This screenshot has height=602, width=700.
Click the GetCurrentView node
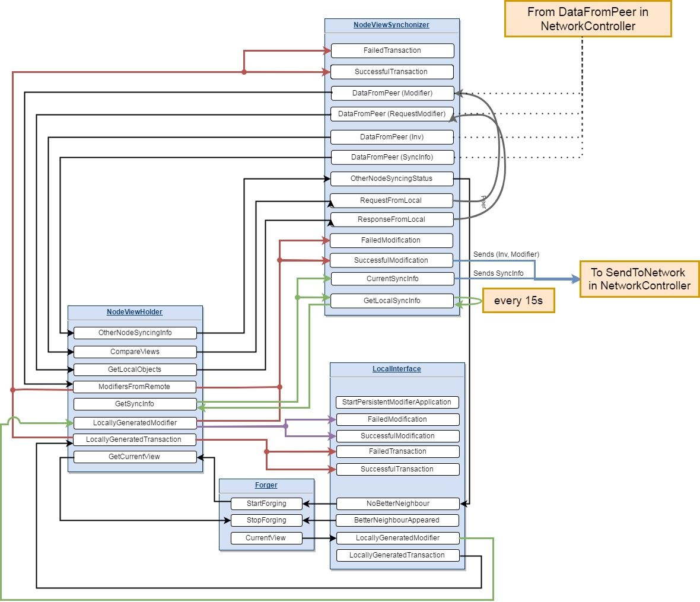click(135, 457)
